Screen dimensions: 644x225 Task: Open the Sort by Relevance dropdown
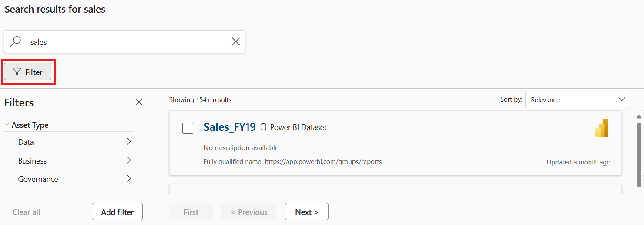pyautogui.click(x=577, y=99)
